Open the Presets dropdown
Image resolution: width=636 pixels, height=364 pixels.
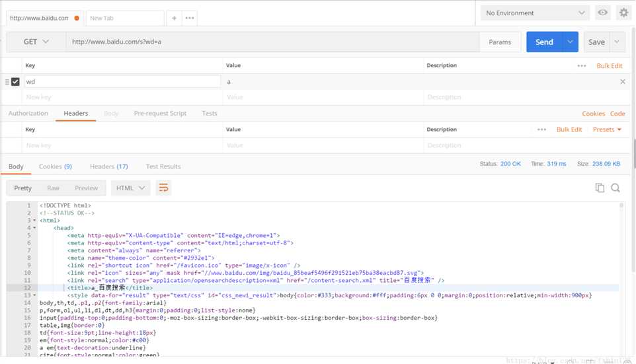click(x=607, y=129)
